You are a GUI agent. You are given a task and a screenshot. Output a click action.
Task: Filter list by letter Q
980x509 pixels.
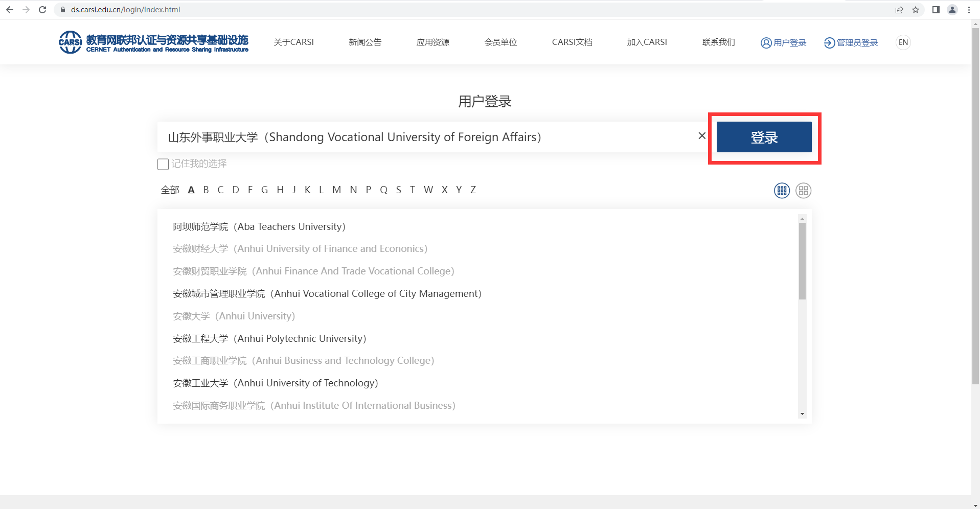pyautogui.click(x=384, y=190)
